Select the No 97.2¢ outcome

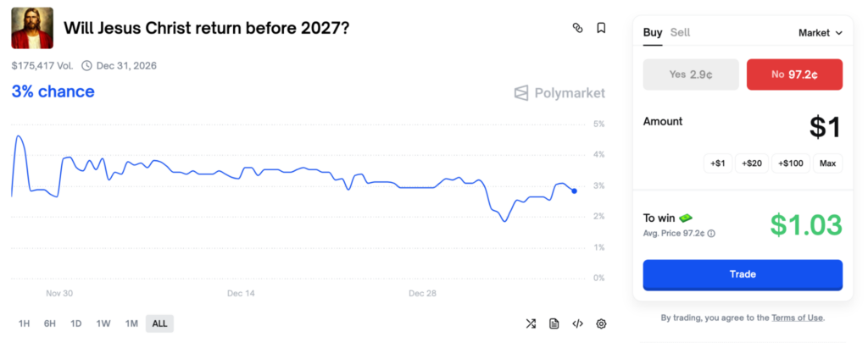[794, 75]
